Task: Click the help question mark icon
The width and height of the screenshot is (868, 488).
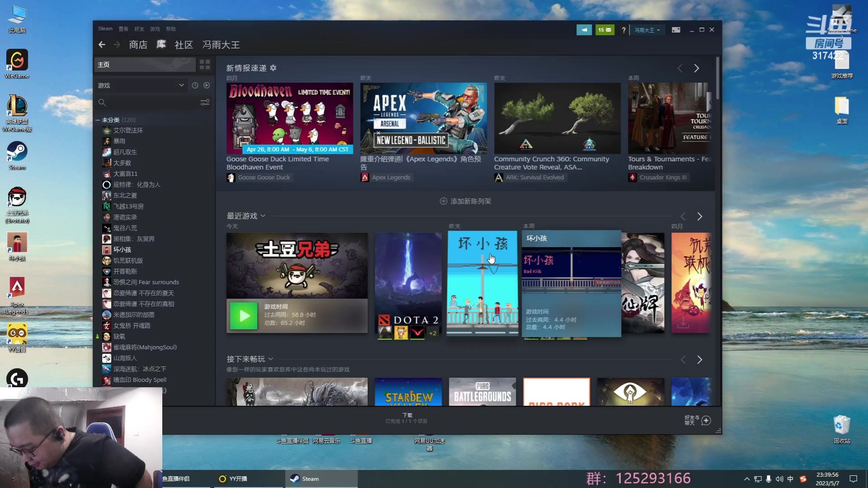Action: (623, 30)
